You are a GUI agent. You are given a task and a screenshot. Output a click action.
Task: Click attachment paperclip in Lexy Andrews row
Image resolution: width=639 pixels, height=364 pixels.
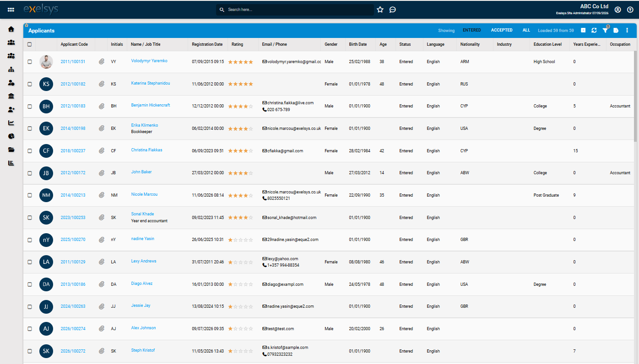102,262
